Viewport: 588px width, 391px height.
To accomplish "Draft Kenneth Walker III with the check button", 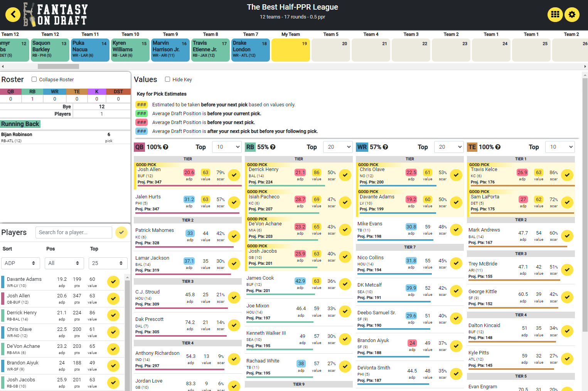I will 345,339.
